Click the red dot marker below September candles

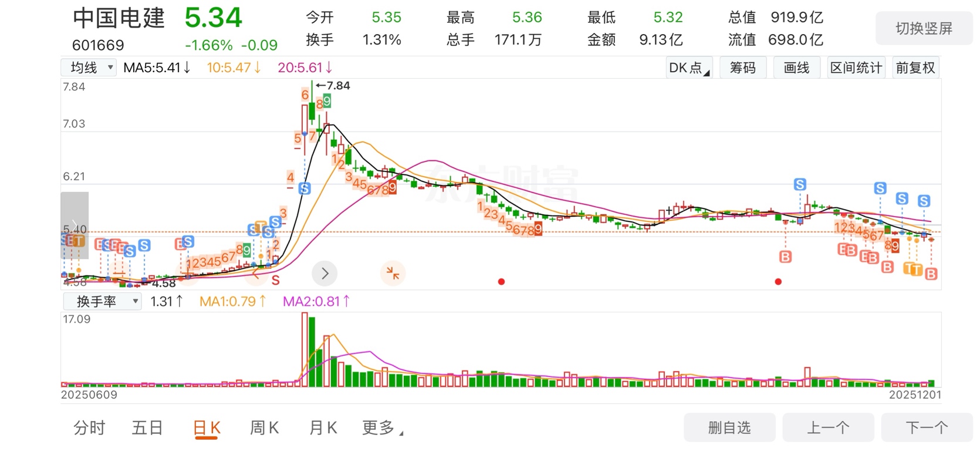click(501, 282)
